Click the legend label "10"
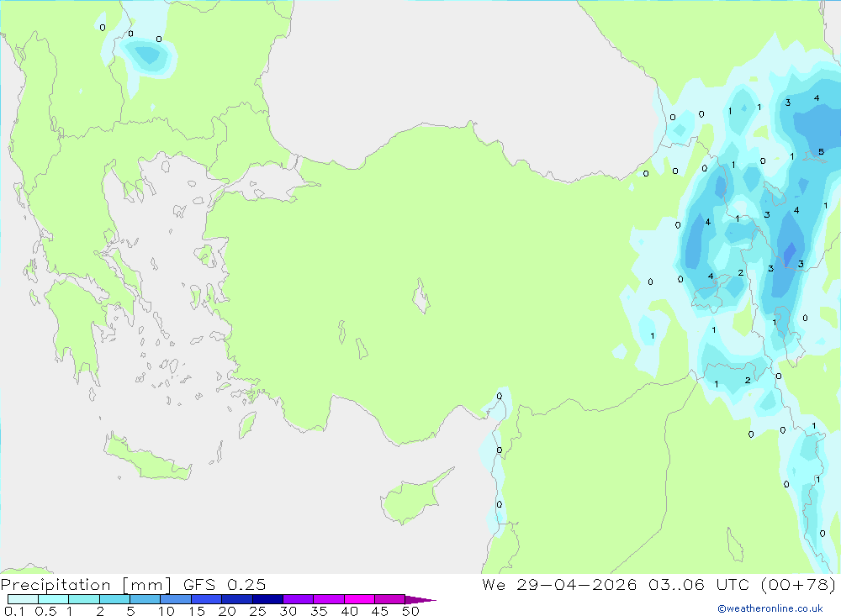Image resolution: width=841 pixels, height=616 pixels. click(x=166, y=611)
